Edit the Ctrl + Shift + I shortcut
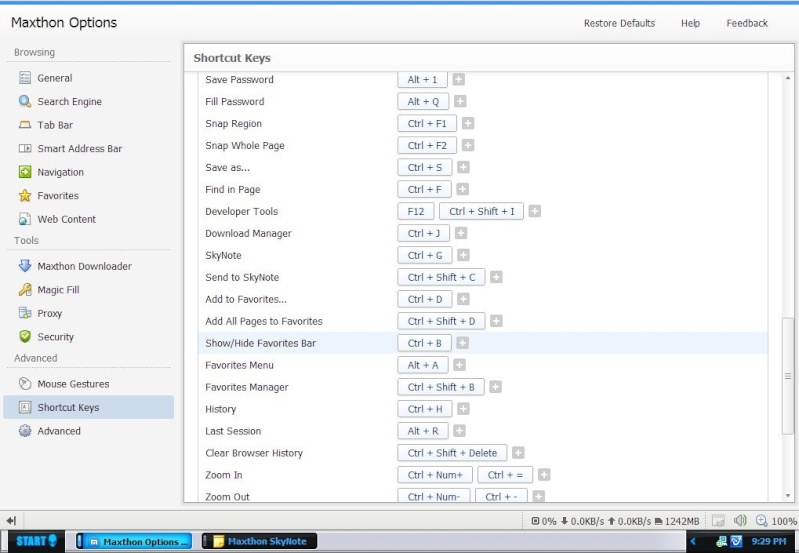Viewport: 799px width, 553px height. pos(482,211)
